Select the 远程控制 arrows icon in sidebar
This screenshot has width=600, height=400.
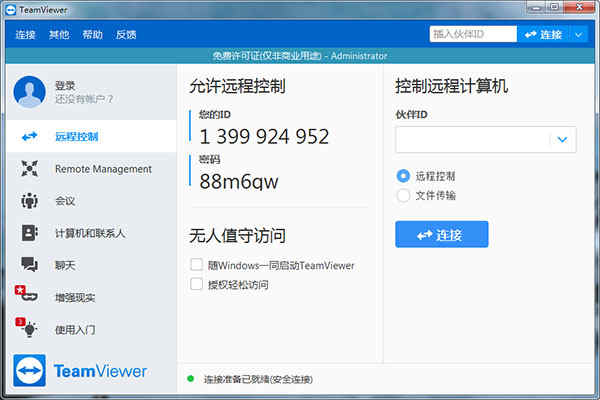tap(29, 136)
